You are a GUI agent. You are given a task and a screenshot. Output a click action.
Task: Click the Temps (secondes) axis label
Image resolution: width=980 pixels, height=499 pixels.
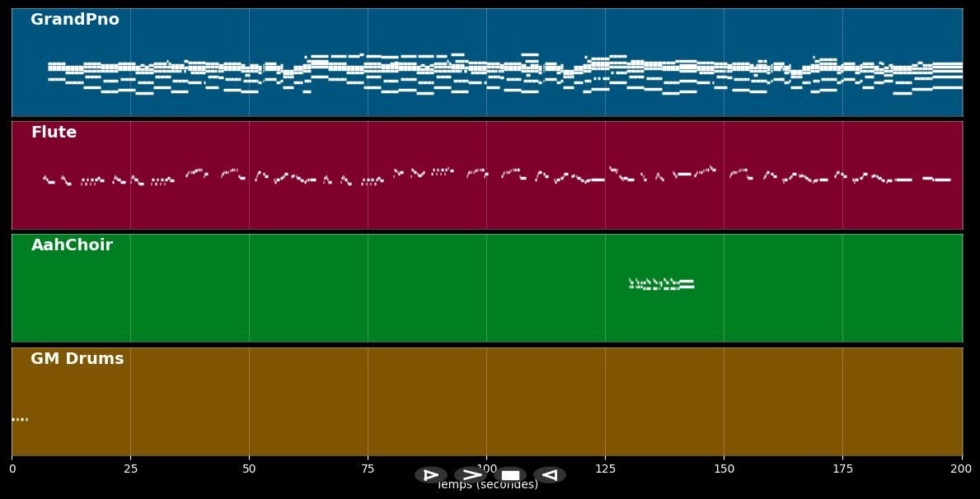488,486
